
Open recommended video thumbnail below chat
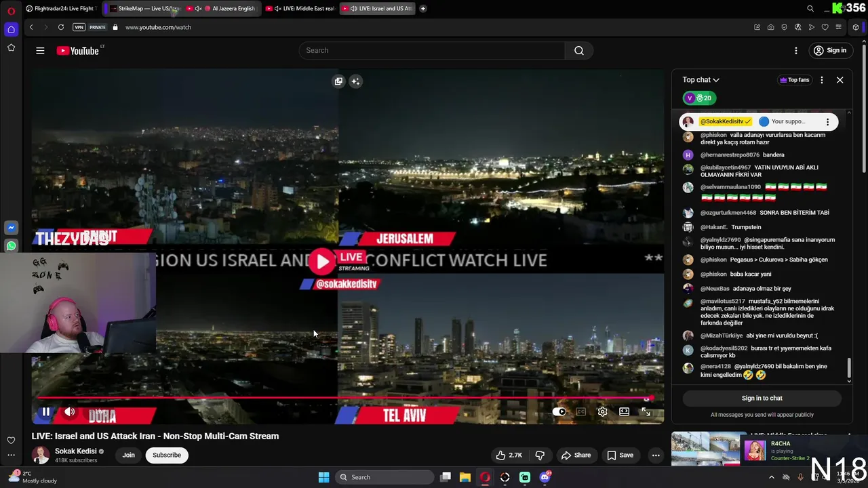point(706,449)
